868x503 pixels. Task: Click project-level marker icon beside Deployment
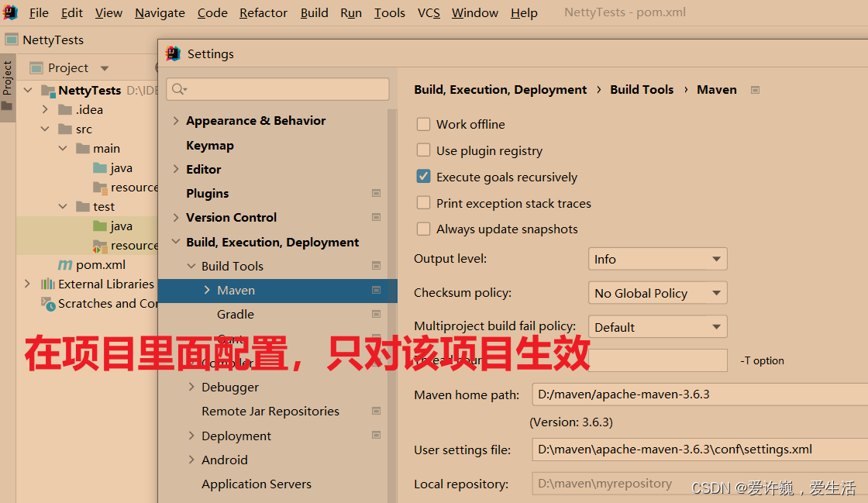[x=376, y=436]
